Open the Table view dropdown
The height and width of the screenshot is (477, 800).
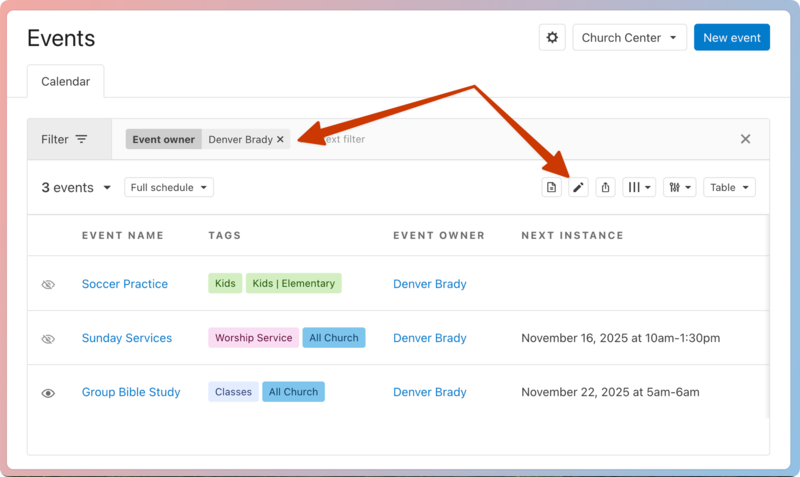[729, 187]
